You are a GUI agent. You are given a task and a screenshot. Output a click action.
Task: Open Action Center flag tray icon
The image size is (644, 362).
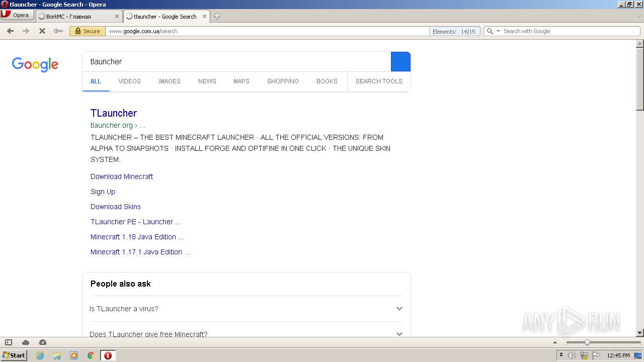coord(596,355)
